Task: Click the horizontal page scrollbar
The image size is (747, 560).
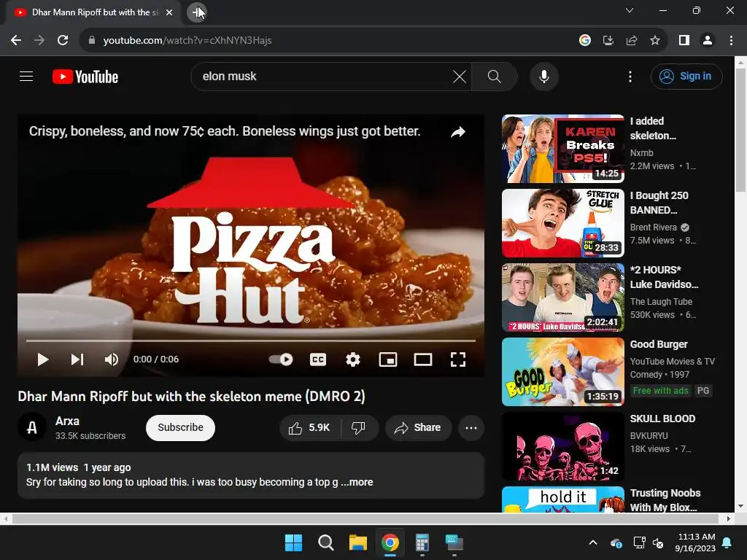Action: [x=367, y=518]
